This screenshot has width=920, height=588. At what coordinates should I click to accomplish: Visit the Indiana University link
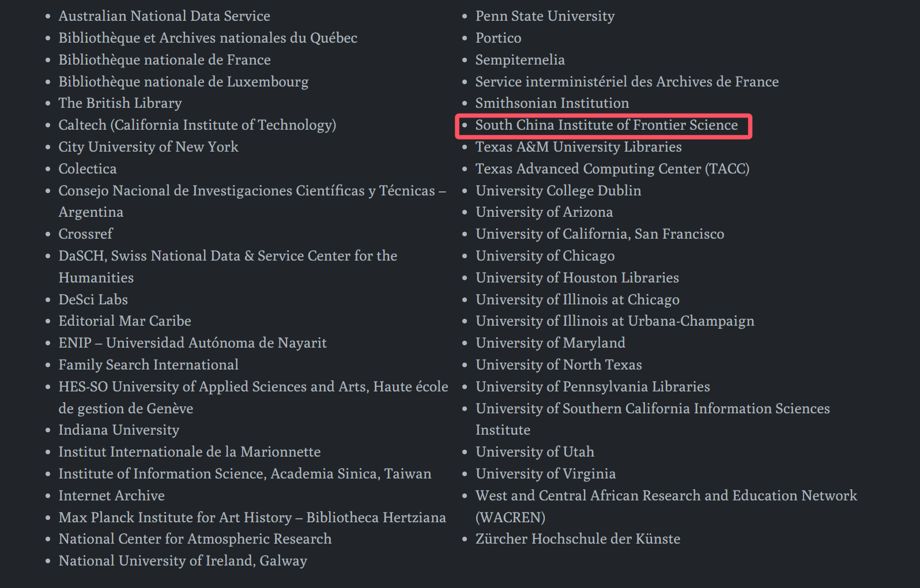click(x=119, y=430)
